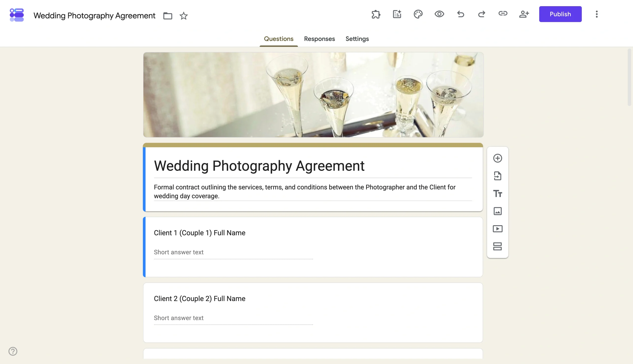Import questions from another form
The image size is (633, 364).
point(497,176)
